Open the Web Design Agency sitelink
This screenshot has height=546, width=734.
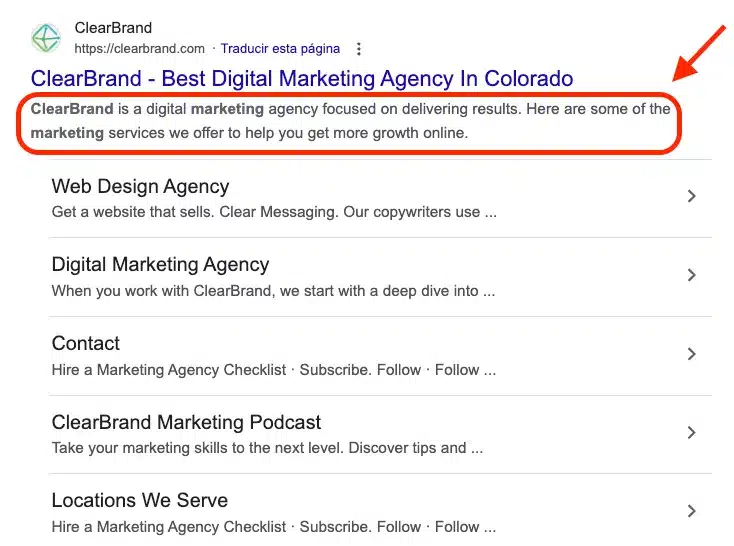[x=140, y=186]
